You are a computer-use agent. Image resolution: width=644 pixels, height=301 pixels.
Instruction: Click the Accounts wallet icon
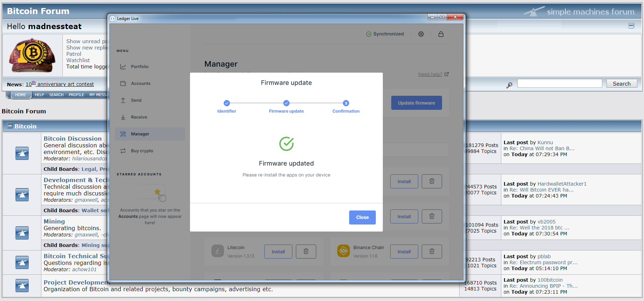coord(123,83)
